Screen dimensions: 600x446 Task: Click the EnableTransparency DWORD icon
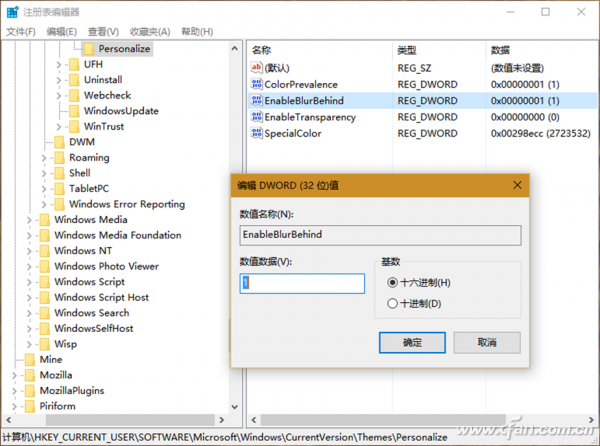[257, 117]
